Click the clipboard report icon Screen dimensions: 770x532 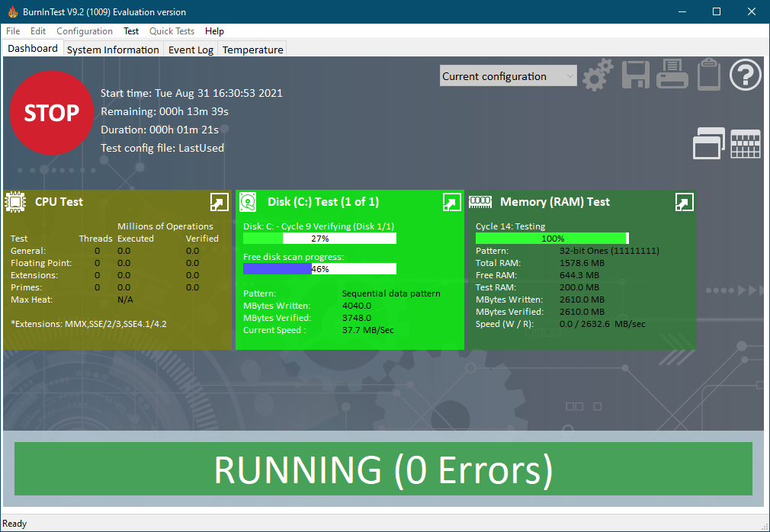pyautogui.click(x=709, y=75)
